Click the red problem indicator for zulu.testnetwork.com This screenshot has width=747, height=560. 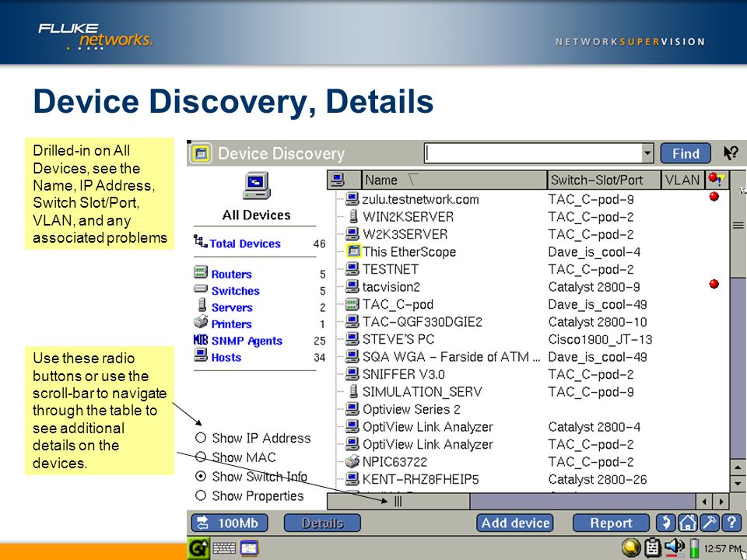pyautogui.click(x=714, y=196)
